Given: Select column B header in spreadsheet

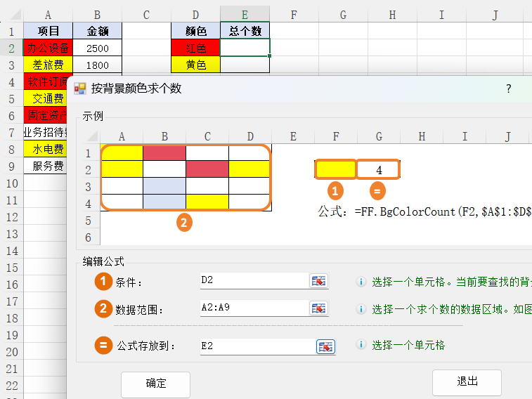Looking at the screenshot, I should click(97, 14).
